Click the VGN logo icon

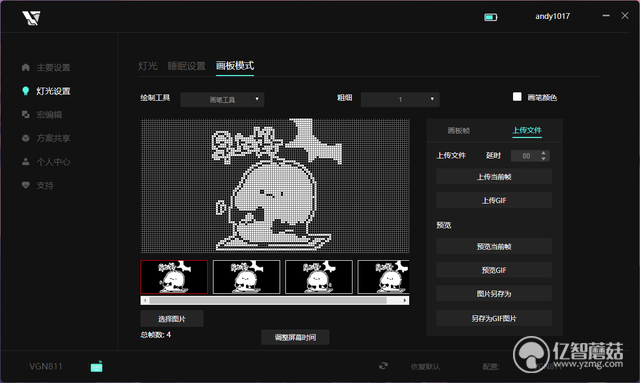pos(31,18)
